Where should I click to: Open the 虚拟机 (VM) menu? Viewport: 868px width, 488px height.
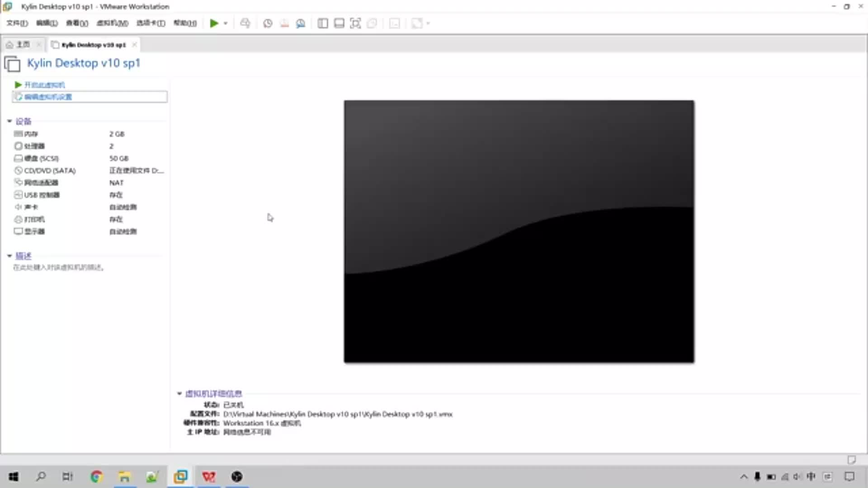click(x=112, y=23)
